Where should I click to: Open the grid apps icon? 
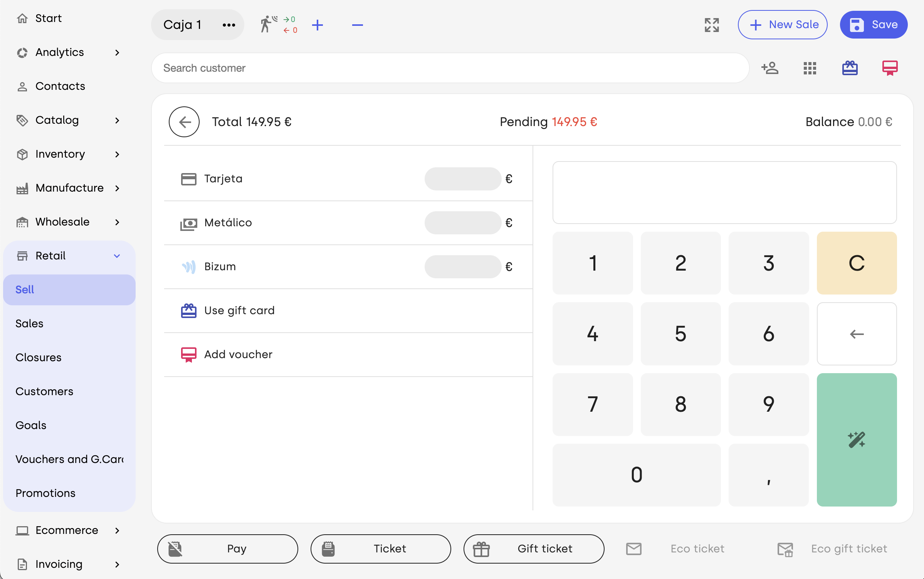point(810,68)
